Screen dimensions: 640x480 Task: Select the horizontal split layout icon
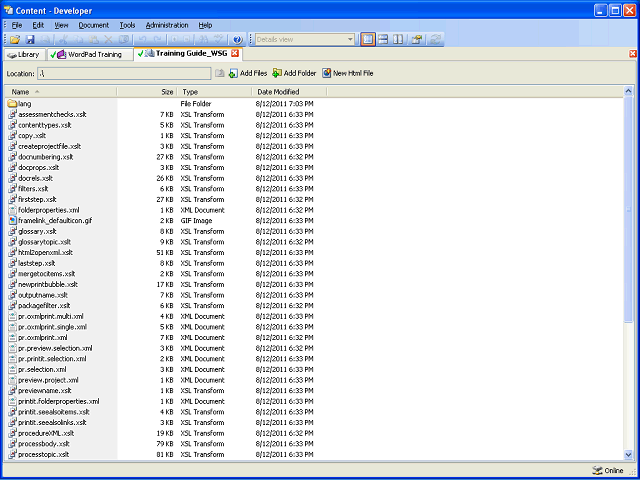[x=383, y=40]
